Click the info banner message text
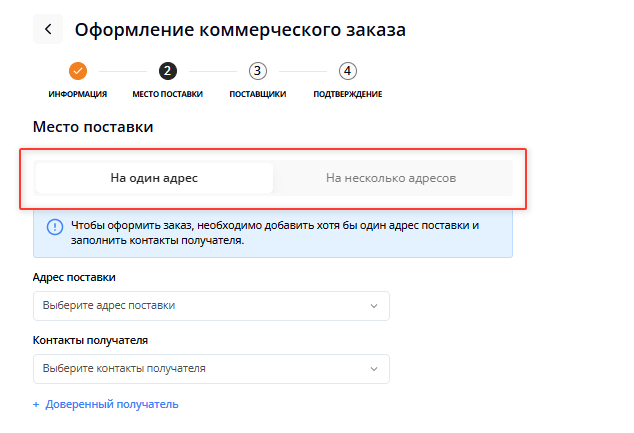 [x=275, y=233]
